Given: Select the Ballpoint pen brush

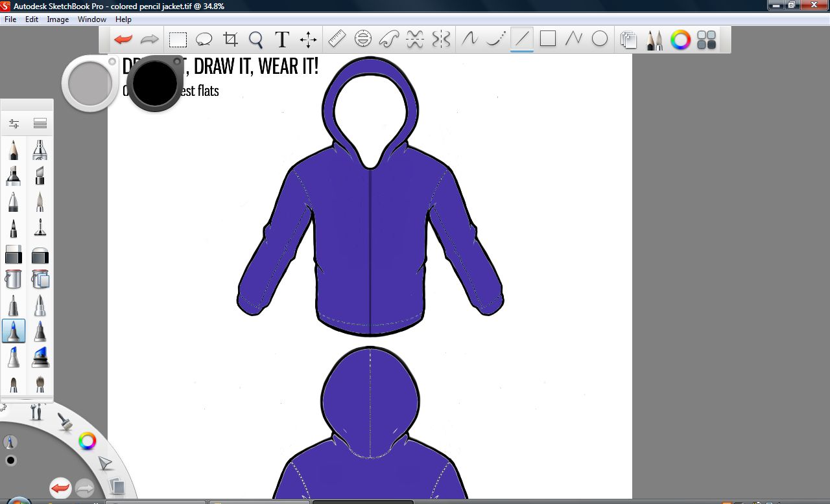Looking at the screenshot, I should pos(14,201).
